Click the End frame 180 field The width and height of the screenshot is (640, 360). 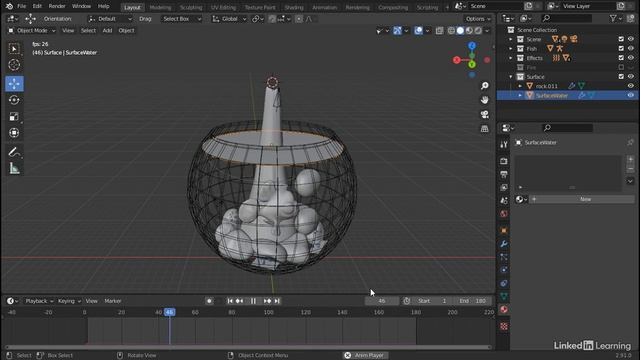coord(473,301)
